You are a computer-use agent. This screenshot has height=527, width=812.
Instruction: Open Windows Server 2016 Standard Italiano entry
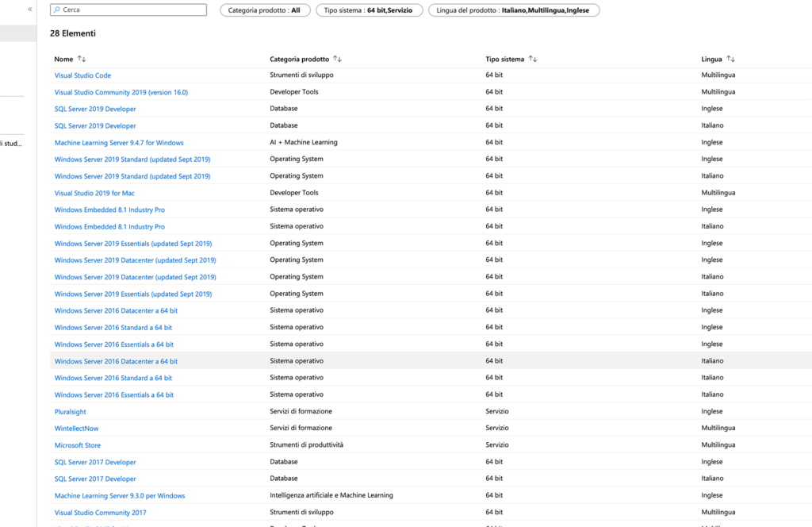click(113, 378)
